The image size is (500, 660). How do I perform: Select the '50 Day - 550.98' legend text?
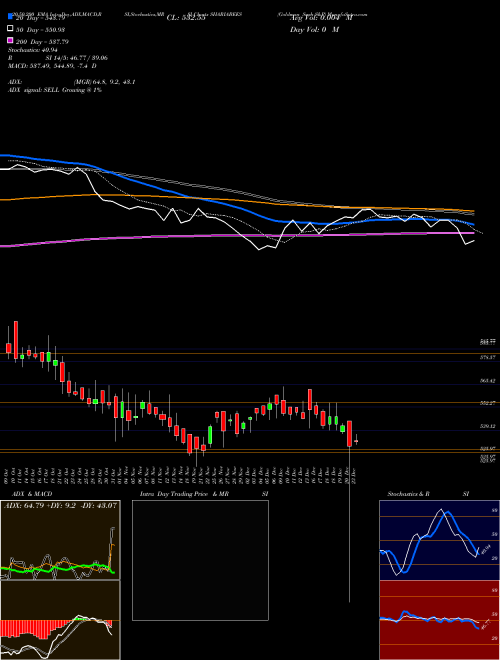point(40,29)
